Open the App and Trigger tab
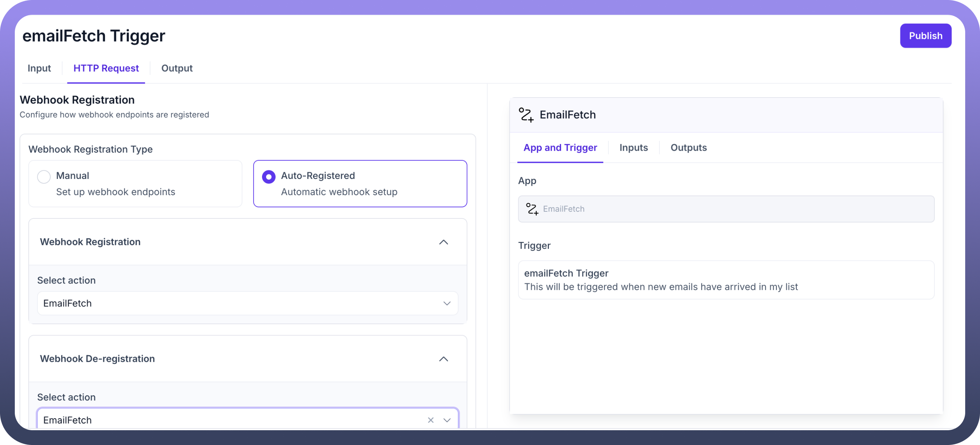The height and width of the screenshot is (445, 980). click(x=560, y=148)
